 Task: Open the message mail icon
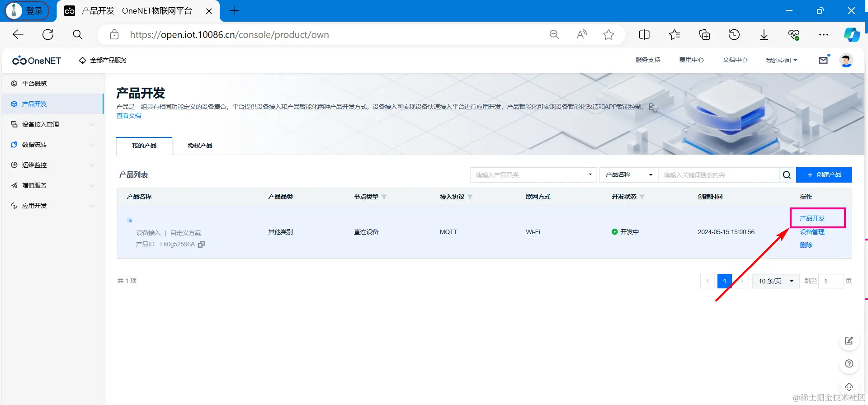[x=824, y=60]
